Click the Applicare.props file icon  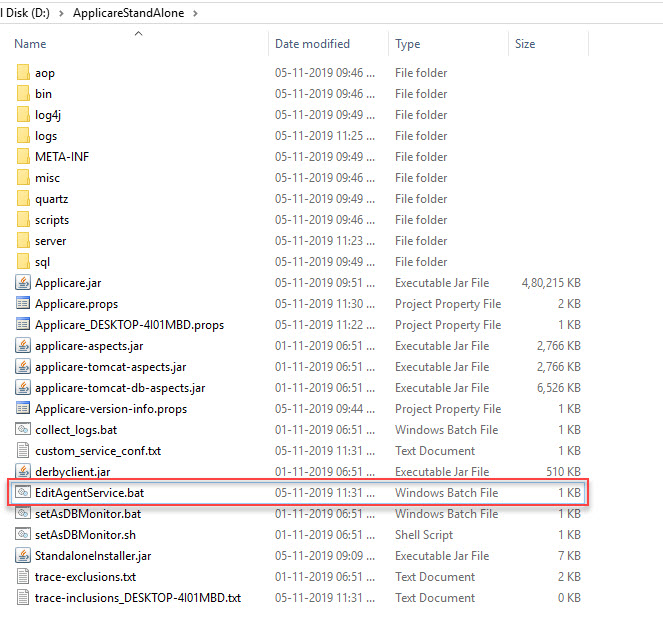click(x=23, y=304)
